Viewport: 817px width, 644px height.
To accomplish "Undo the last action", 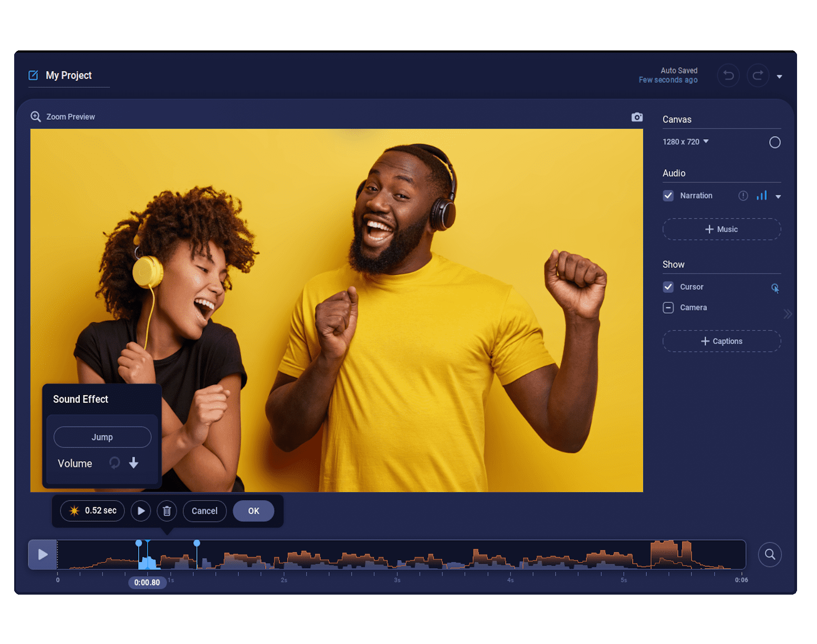I will click(728, 75).
